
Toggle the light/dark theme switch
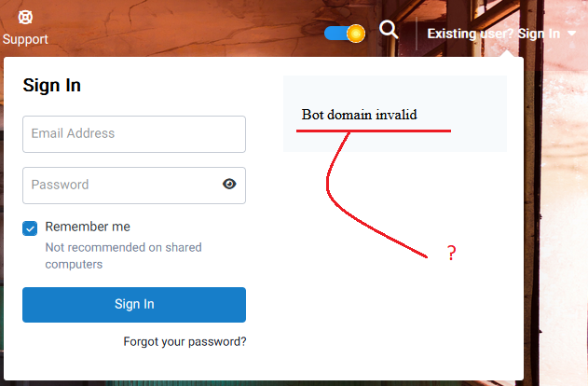344,34
